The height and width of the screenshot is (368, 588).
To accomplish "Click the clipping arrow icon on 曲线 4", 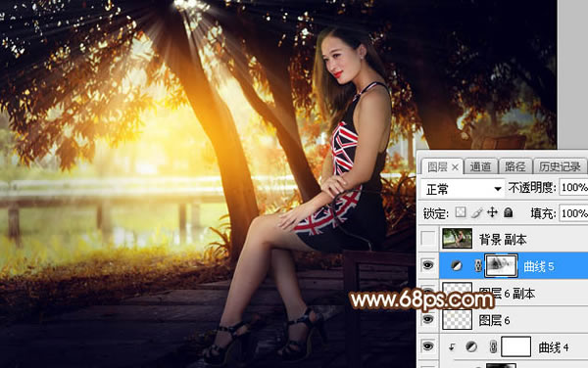I will (452, 347).
